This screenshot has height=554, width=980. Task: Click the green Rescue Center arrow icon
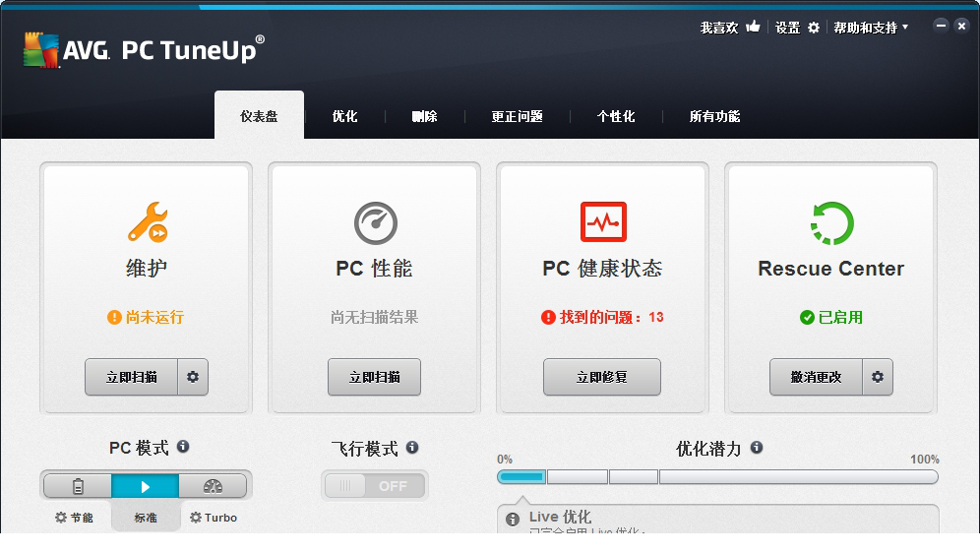pos(831,222)
